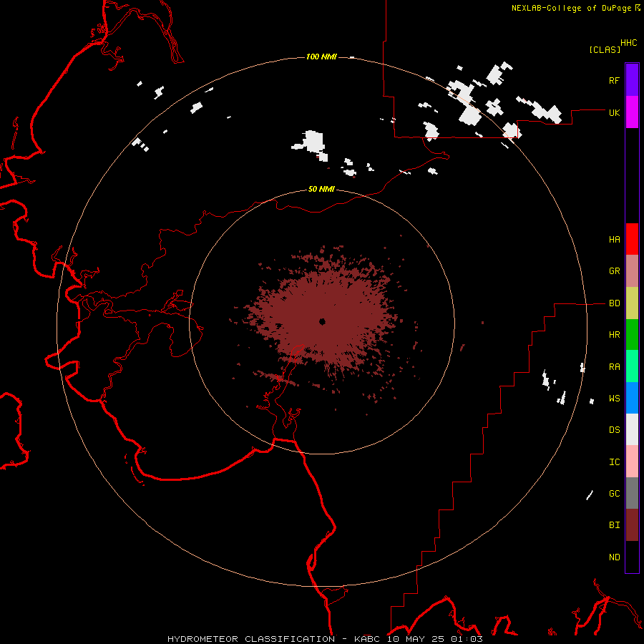Click the RF legend label
Screen dimensions: 644x644
click(x=614, y=80)
